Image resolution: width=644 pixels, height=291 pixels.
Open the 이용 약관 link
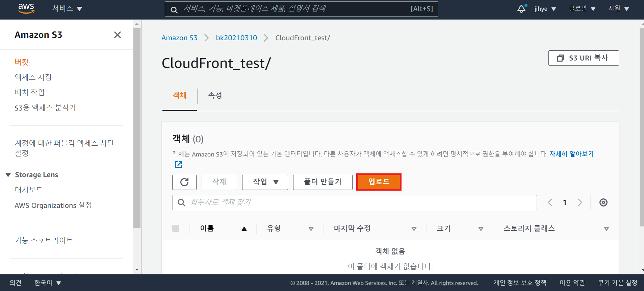tap(572, 283)
